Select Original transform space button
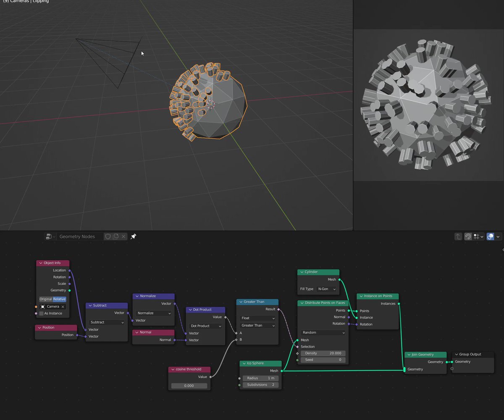504x420 pixels. point(46,299)
